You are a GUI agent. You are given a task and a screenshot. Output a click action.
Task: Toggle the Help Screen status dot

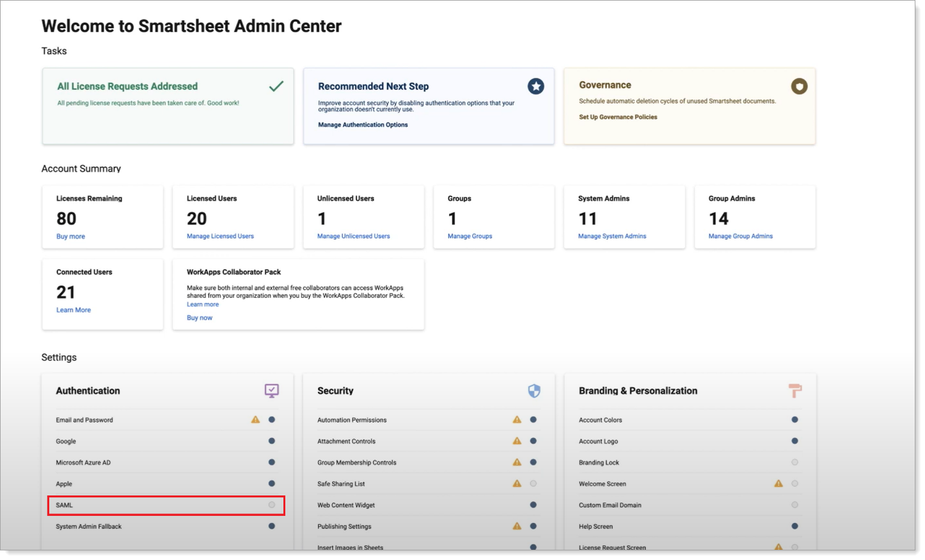795,526
